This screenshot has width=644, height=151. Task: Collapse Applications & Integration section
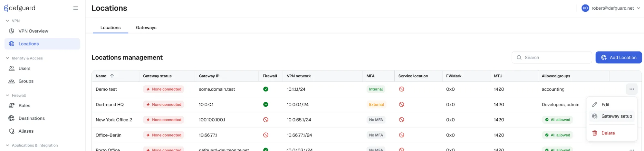click(7, 145)
